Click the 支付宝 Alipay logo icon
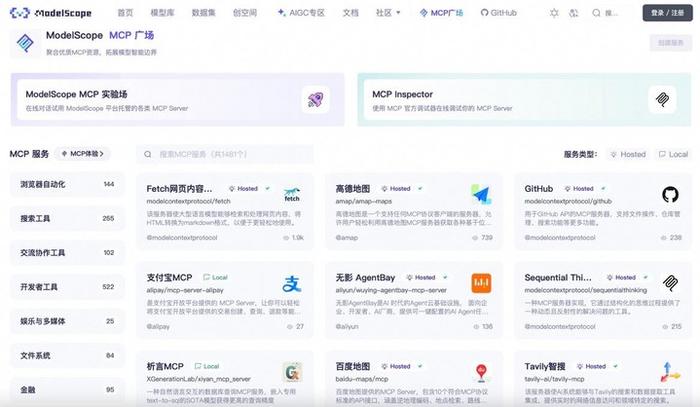This screenshot has width=700, height=407. (x=292, y=283)
